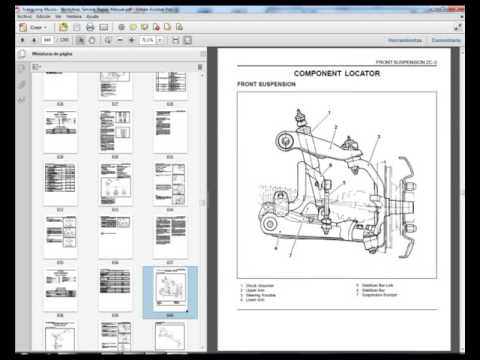Open the Ayuda menu
The width and height of the screenshot is (480, 360).
(92, 16)
